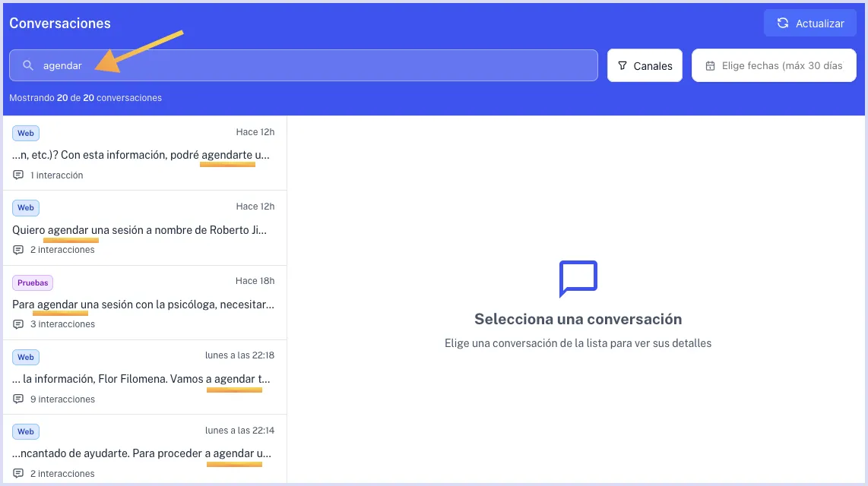Click the refresh icon inside the Actualizar button
The width and height of the screenshot is (868, 486).
(x=782, y=23)
